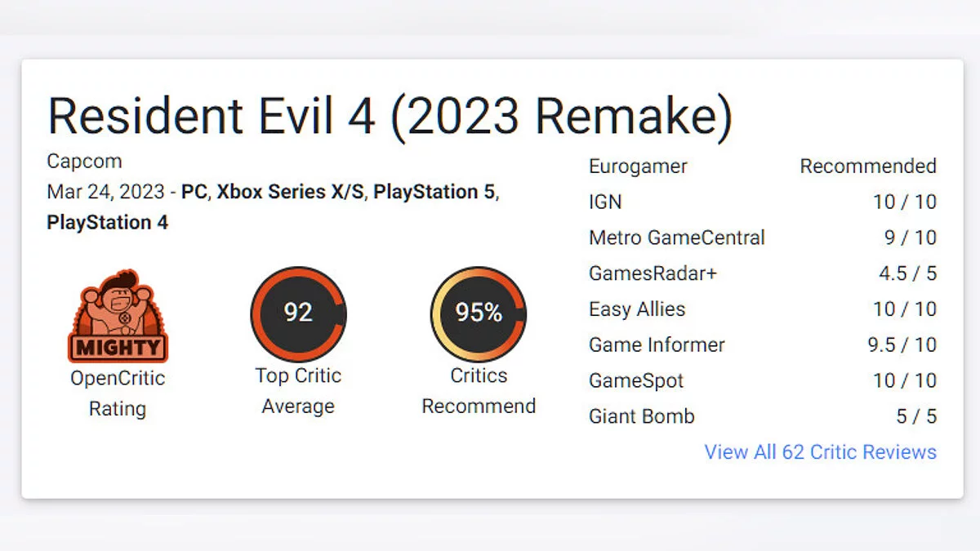980x551 pixels.
Task: Select the Capcom publisher name
Action: tap(84, 162)
